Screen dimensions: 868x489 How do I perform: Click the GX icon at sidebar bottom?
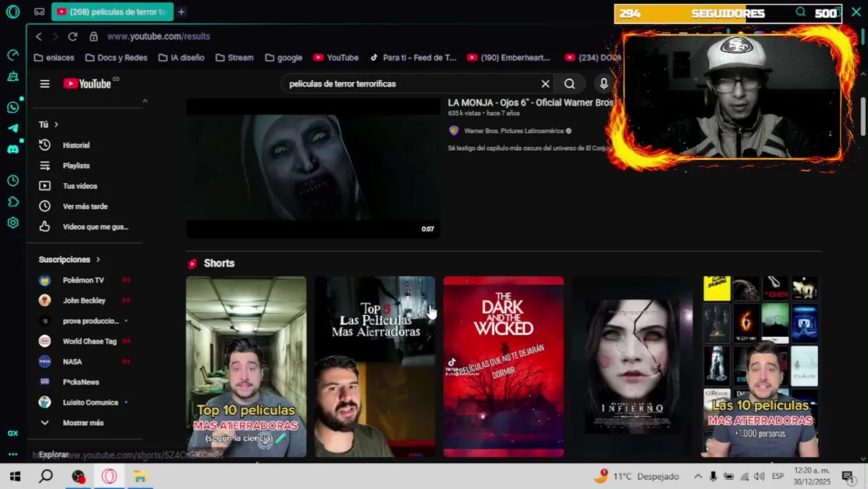(13, 433)
